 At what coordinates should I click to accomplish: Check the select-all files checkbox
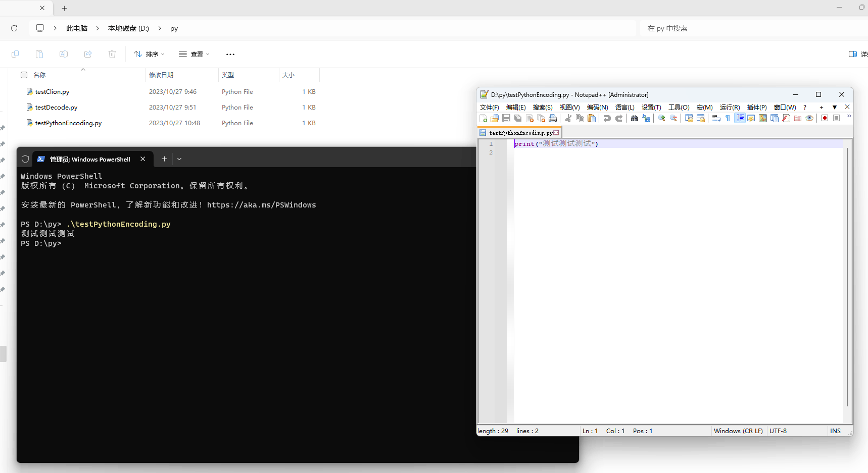point(24,75)
